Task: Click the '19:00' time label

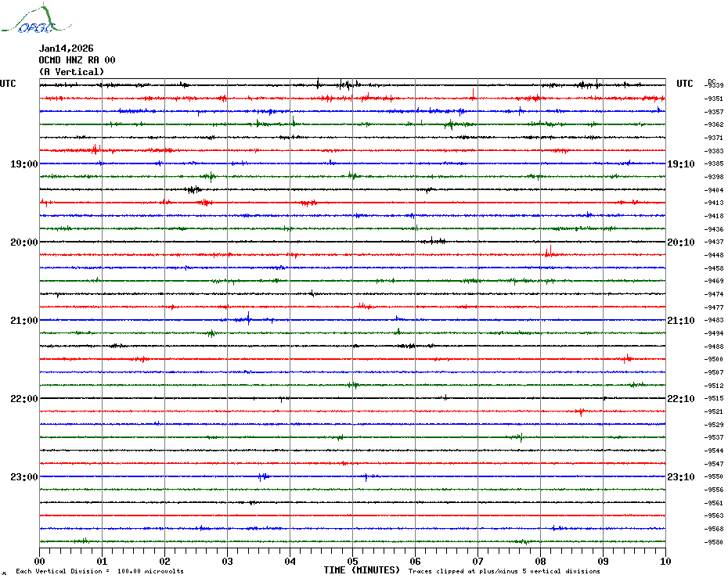Action: (24, 163)
